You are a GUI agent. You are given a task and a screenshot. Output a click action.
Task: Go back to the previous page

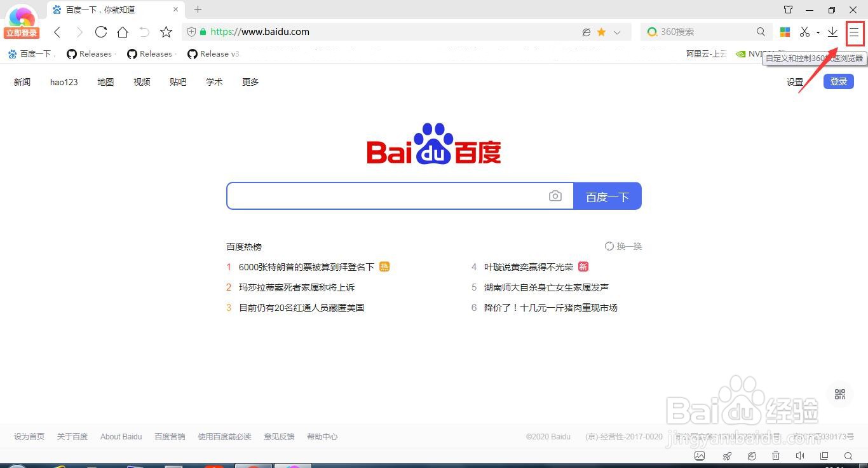[x=57, y=32]
